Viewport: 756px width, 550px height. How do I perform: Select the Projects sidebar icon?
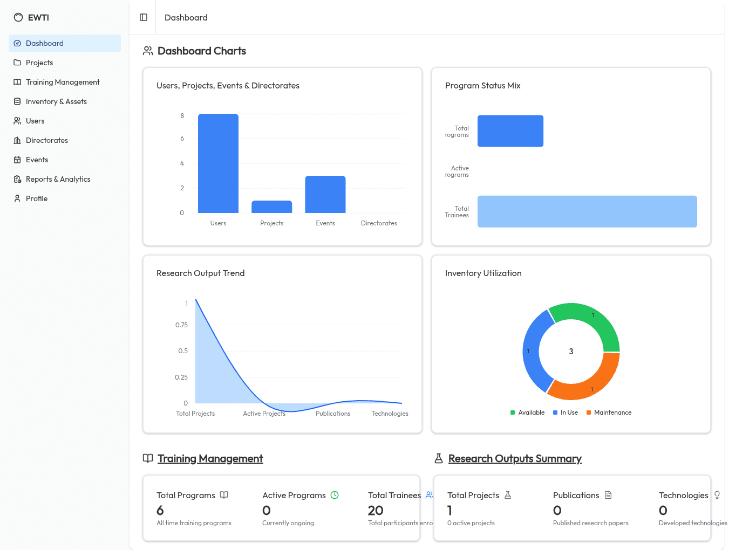tap(17, 63)
